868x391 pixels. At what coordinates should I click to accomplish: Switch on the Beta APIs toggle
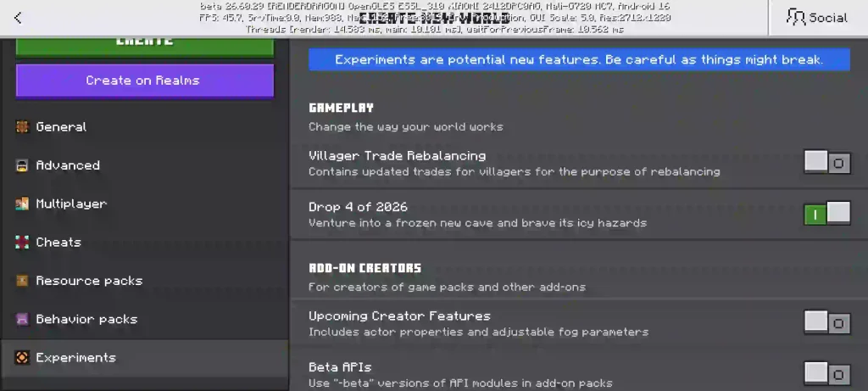point(827,374)
